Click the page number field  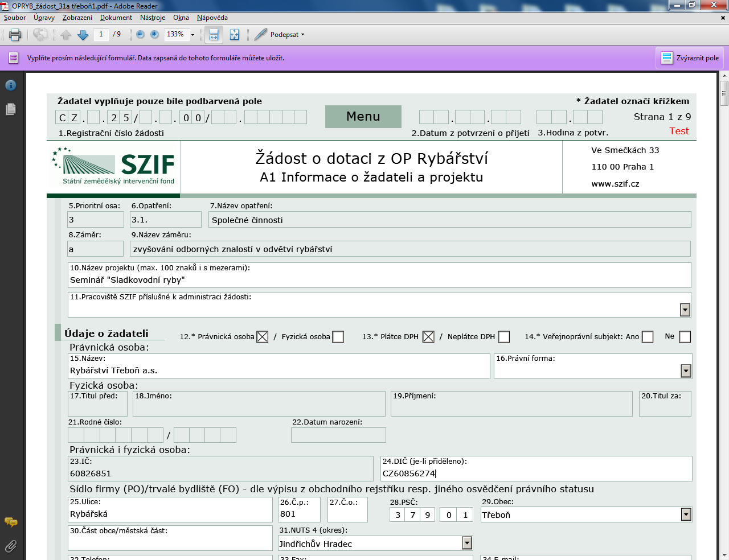coord(101,34)
